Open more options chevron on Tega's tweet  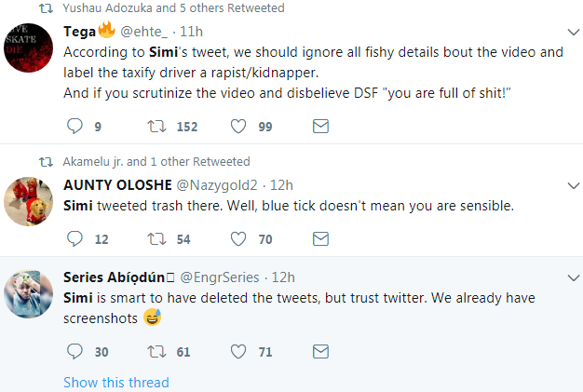[x=570, y=31]
